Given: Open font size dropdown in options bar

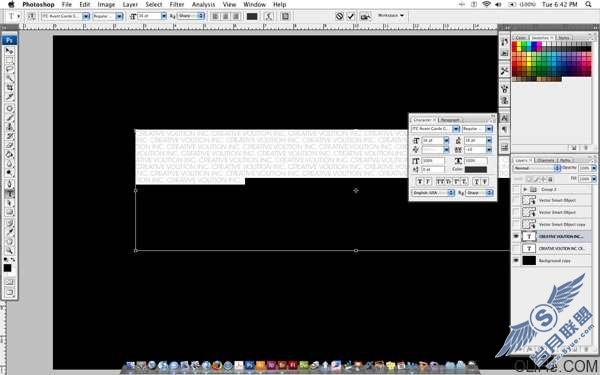Looking at the screenshot, I should click(x=164, y=16).
